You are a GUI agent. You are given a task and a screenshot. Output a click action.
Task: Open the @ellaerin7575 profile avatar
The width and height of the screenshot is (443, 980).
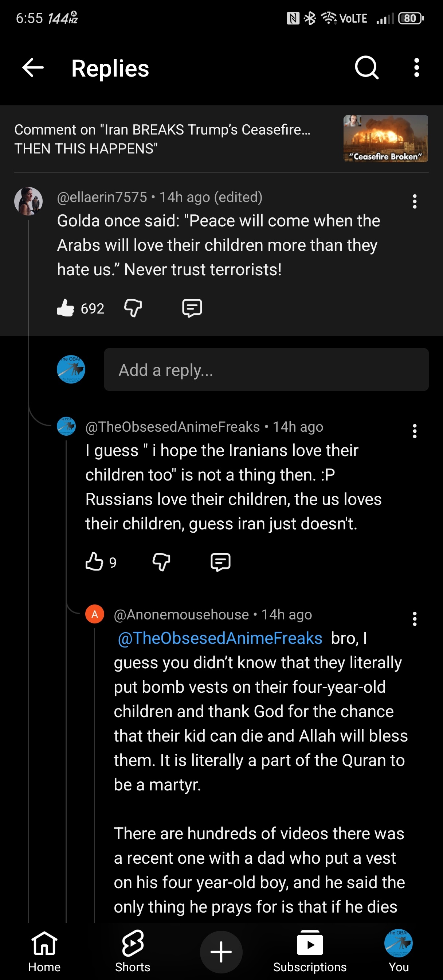[x=28, y=201]
